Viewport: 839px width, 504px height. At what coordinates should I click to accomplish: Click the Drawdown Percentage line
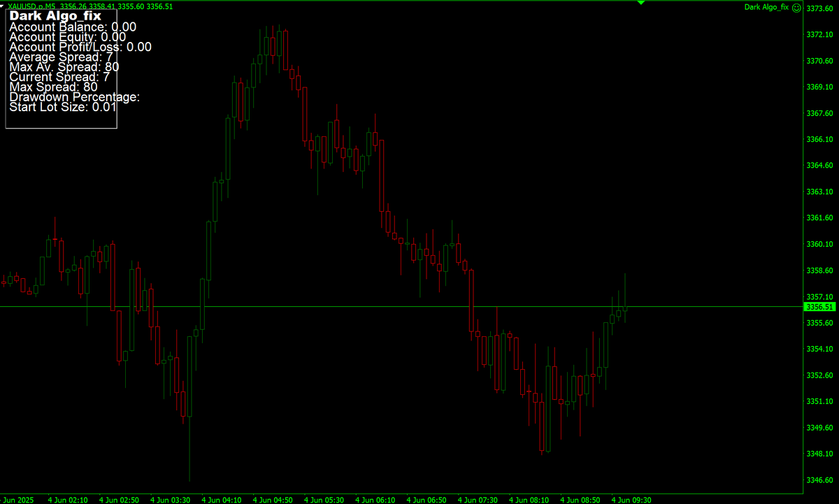coord(75,97)
